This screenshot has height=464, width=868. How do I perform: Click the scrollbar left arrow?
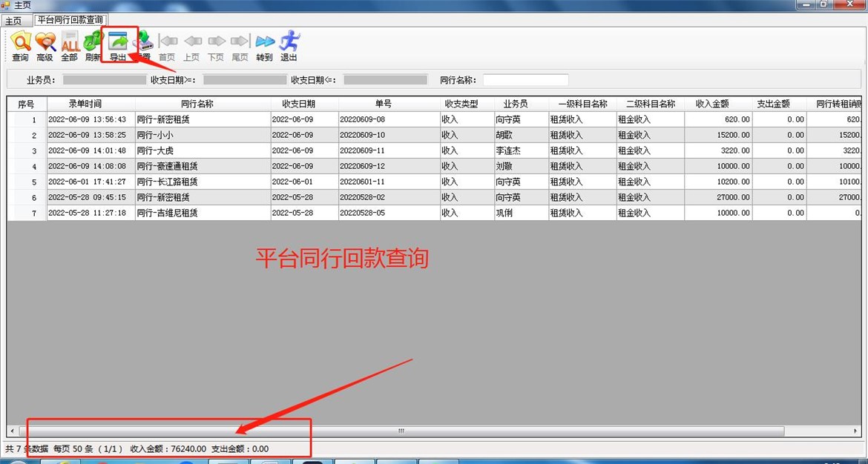[x=12, y=431]
